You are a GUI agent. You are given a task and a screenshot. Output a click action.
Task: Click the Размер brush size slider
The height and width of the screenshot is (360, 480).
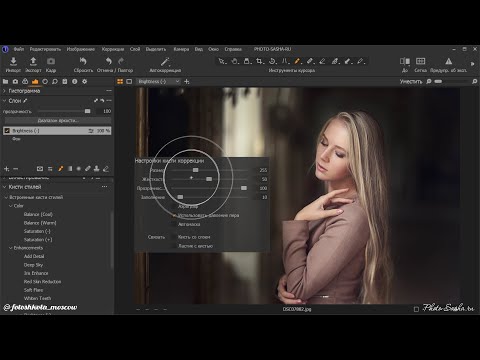coord(209,170)
